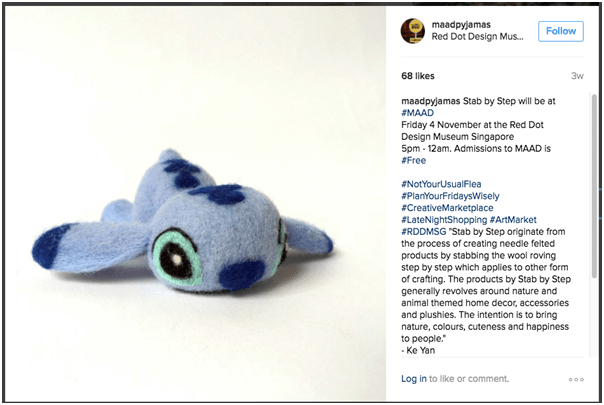Open the Red Dot Design Museum location link

point(477,37)
